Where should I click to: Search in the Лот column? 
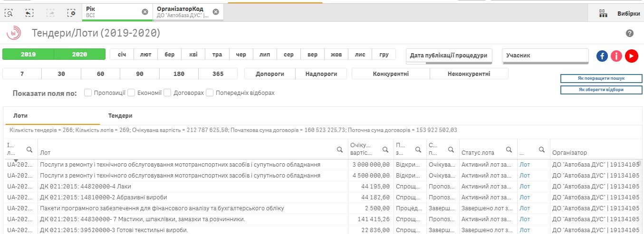[x=340, y=150]
